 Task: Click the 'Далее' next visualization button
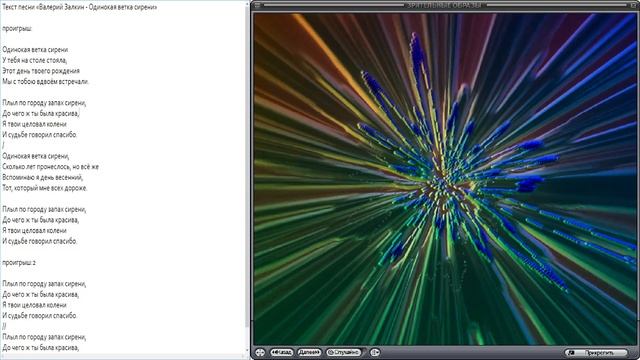pos(309,352)
